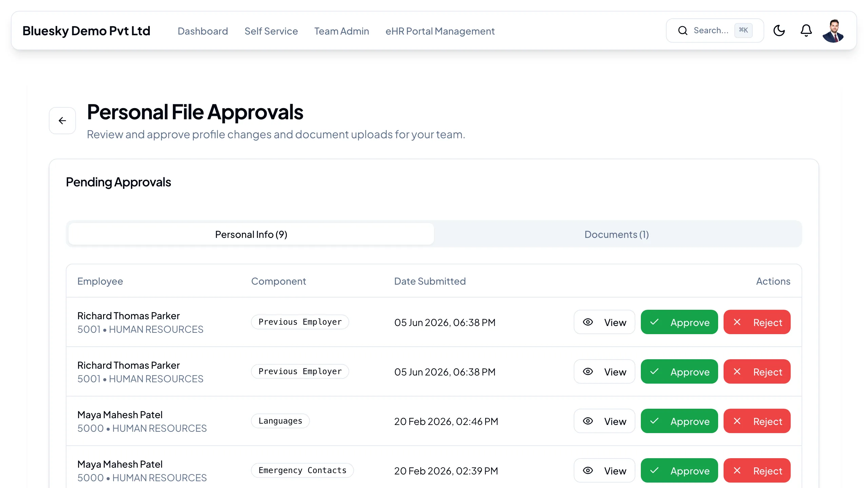Open the eHR Portal Management menu
The width and height of the screenshot is (868, 488).
(x=440, y=31)
